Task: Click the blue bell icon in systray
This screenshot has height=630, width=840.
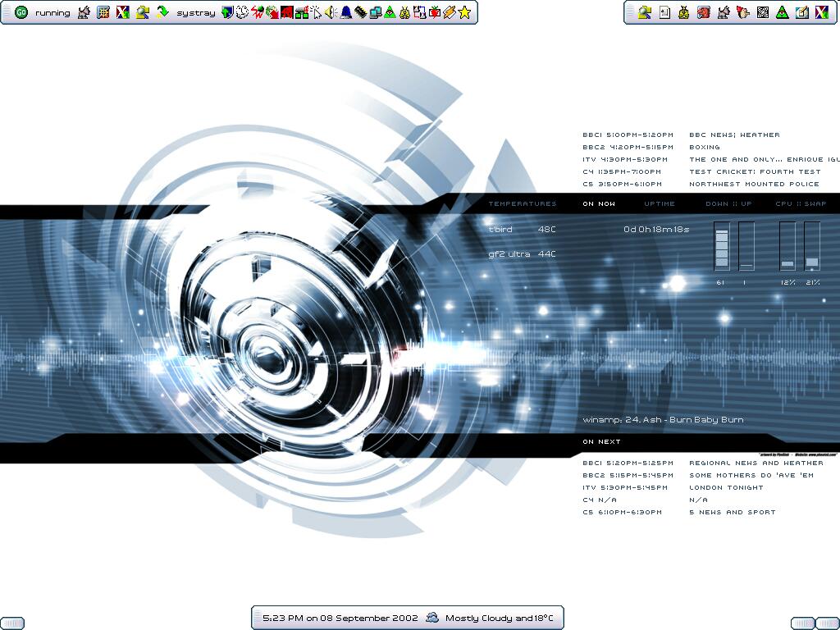Action: (345, 12)
